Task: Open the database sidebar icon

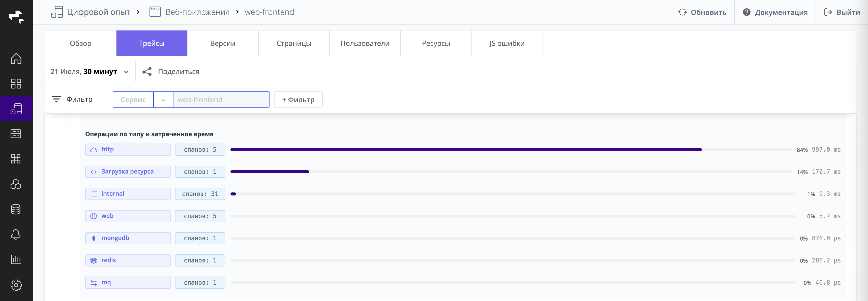Action: pos(16,209)
